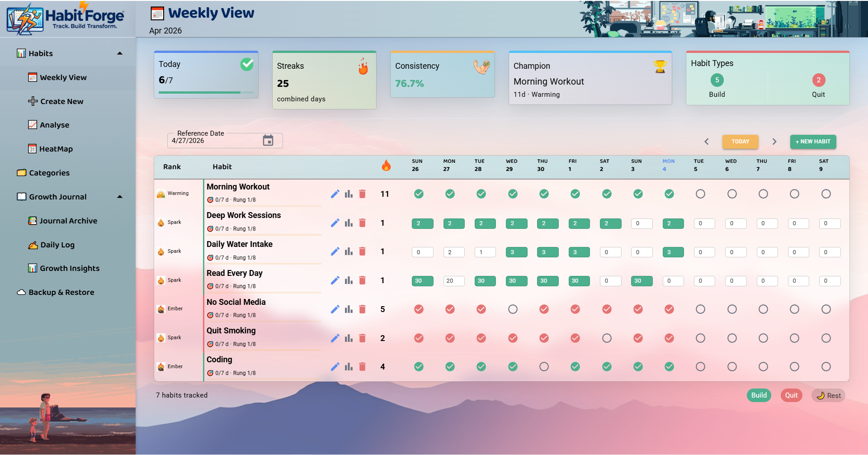Click the Habit Forge logo
Screen dimensions: 868x455
(x=66, y=19)
